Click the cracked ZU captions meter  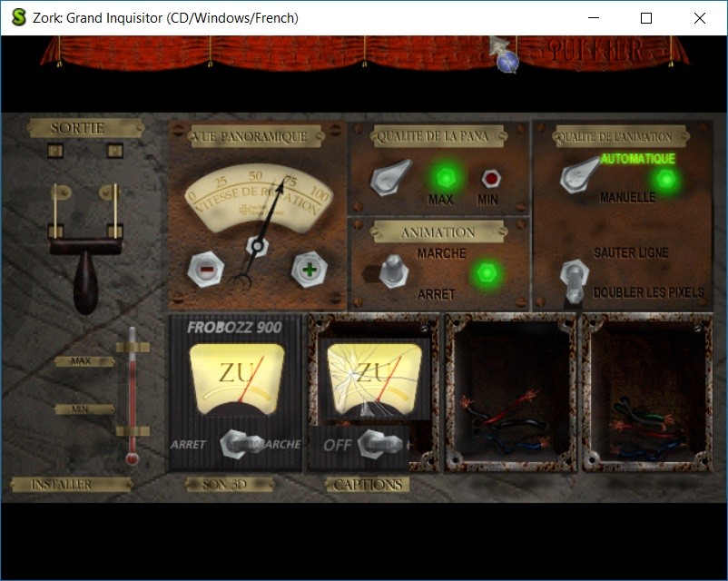click(374, 379)
